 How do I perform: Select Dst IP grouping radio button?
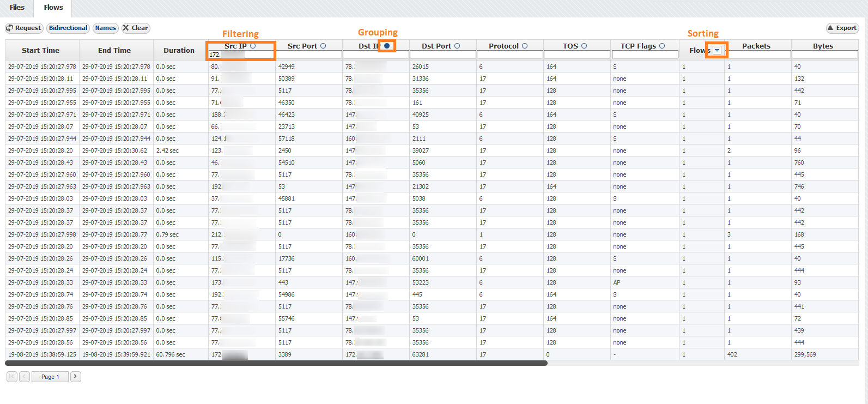[x=387, y=46]
